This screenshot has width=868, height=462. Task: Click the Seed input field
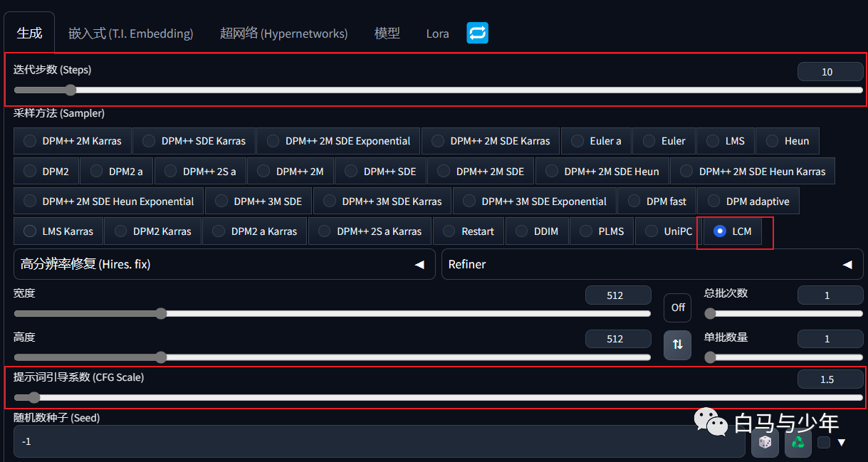(x=380, y=442)
